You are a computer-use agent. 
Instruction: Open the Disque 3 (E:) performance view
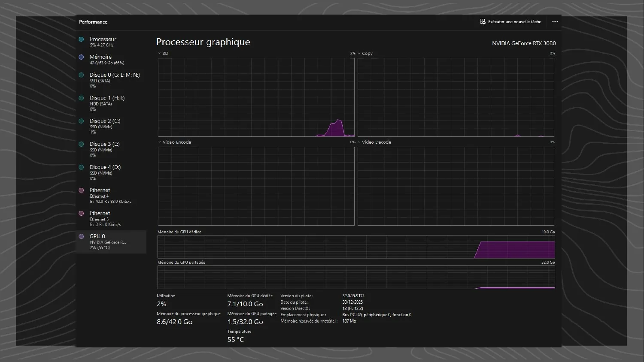point(111,149)
